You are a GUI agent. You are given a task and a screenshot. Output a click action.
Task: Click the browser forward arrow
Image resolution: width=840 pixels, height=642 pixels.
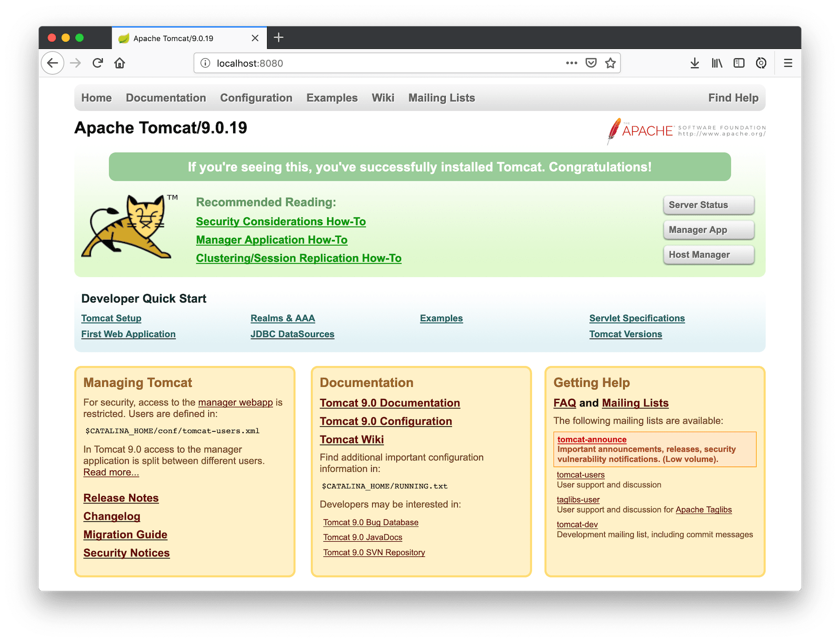76,63
